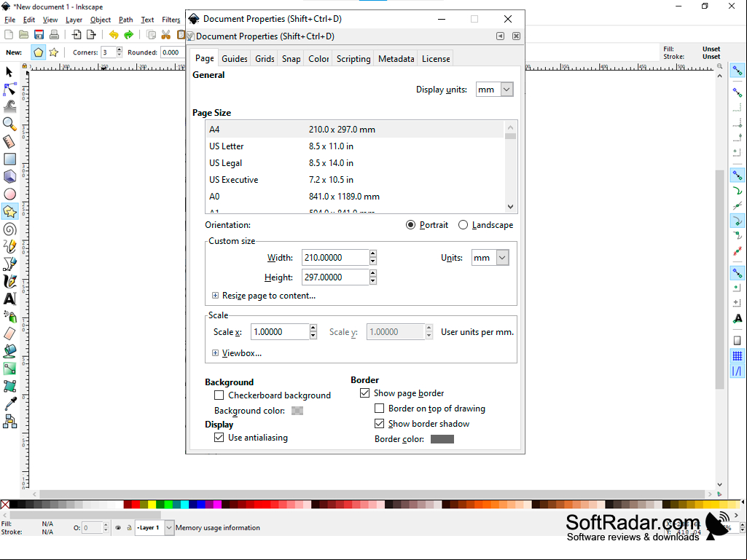Select the 3D box tool
Viewport: 747px width, 560px height.
pyautogui.click(x=9, y=177)
